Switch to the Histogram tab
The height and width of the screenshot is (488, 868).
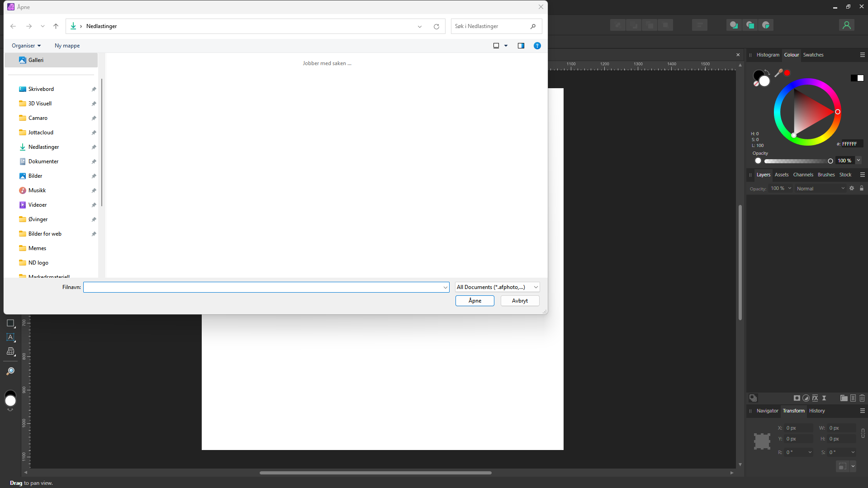click(768, 55)
